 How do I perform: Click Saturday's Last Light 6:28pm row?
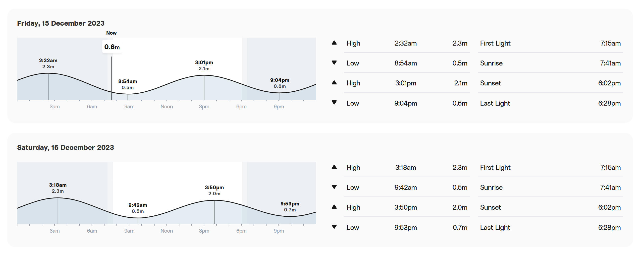click(550, 227)
